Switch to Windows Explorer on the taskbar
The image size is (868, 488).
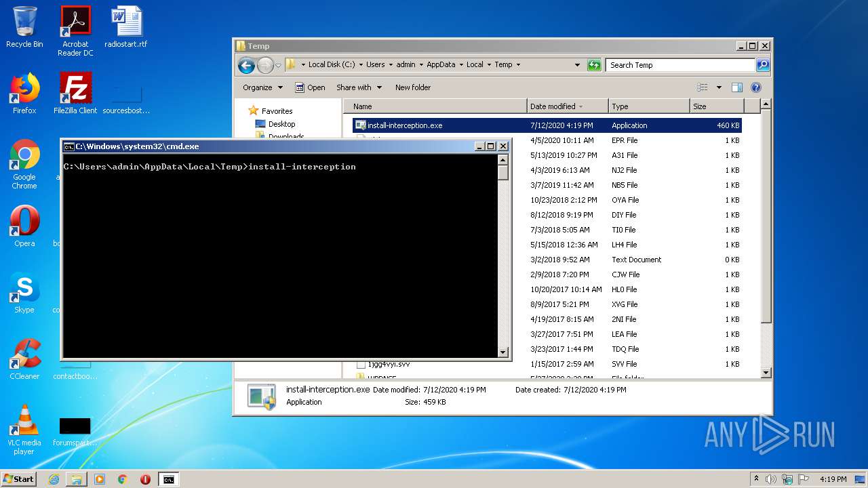[x=77, y=479]
